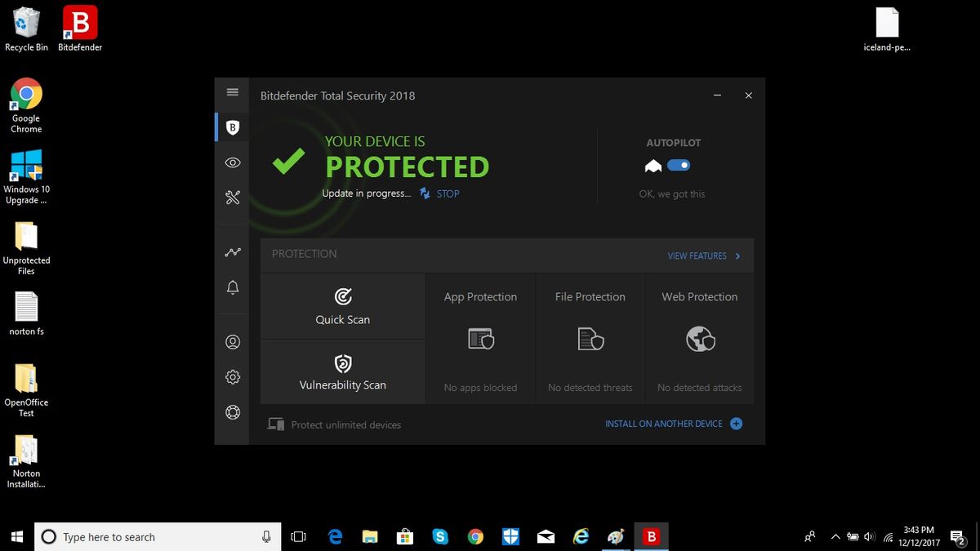
Task: Launch a Vulnerability Scan
Action: click(x=342, y=371)
